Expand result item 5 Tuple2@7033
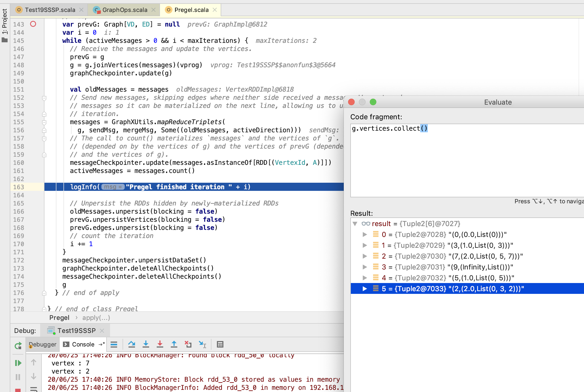Screen dimensions: 584x392 (x=365, y=289)
